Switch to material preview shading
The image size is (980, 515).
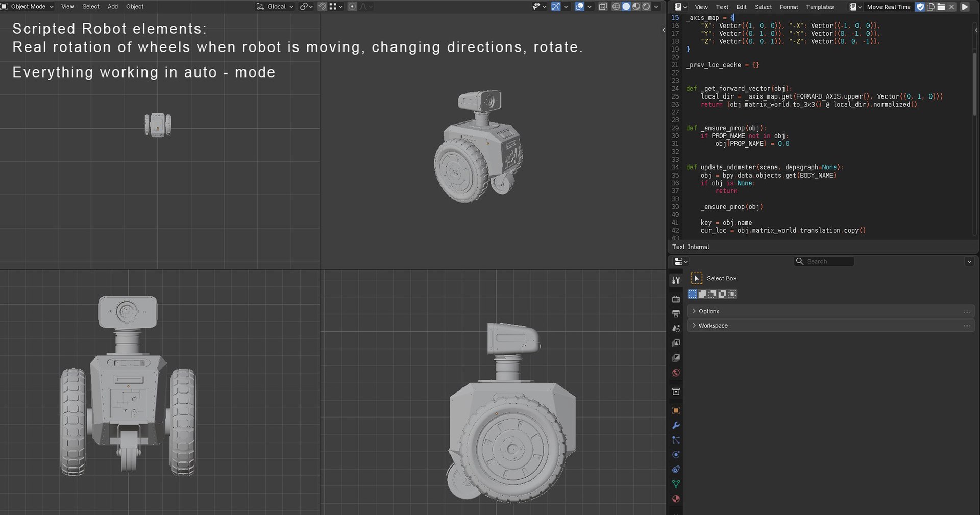(636, 7)
